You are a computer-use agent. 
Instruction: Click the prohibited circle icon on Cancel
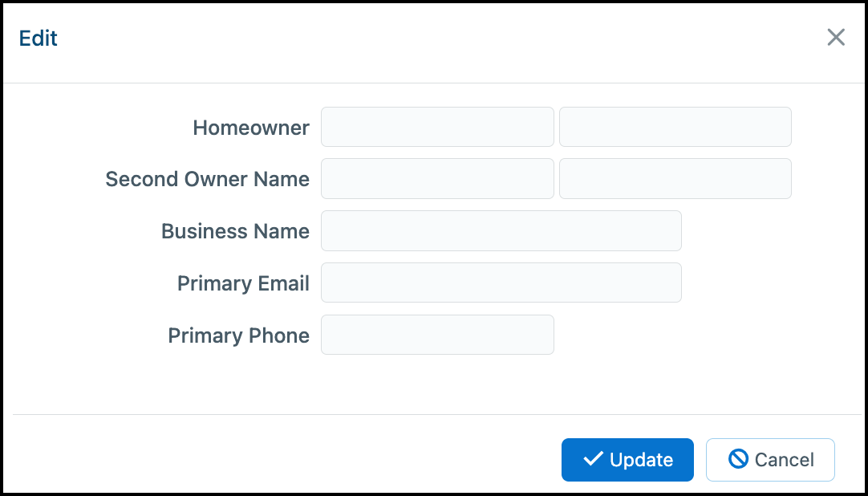coord(739,459)
